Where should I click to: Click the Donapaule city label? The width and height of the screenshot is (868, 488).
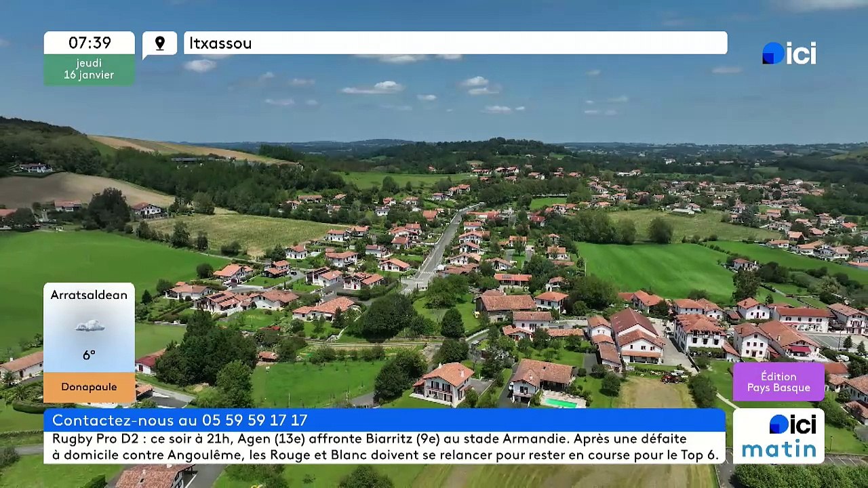pyautogui.click(x=89, y=387)
